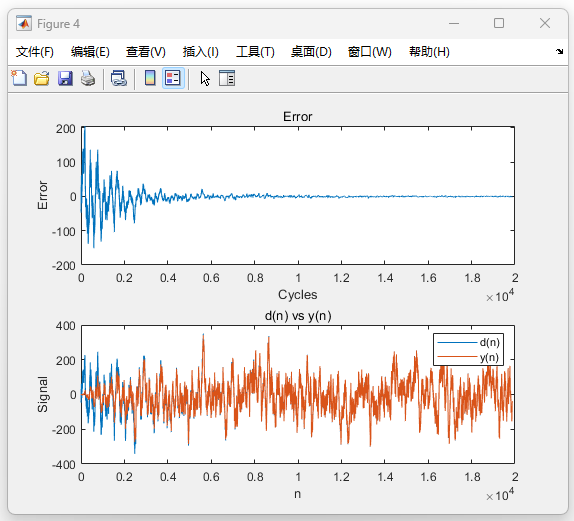
Task: Expand the 插入(I) menu
Action: pos(201,52)
